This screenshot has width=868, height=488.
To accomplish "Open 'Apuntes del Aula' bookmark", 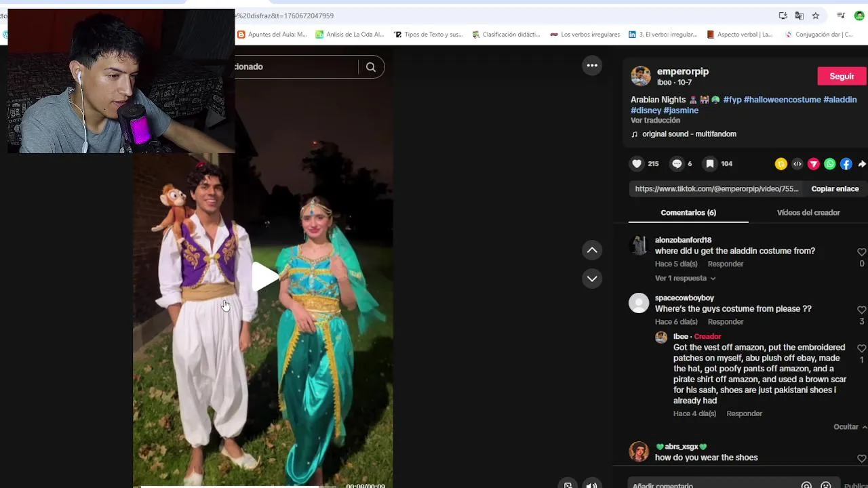I will (x=272, y=35).
